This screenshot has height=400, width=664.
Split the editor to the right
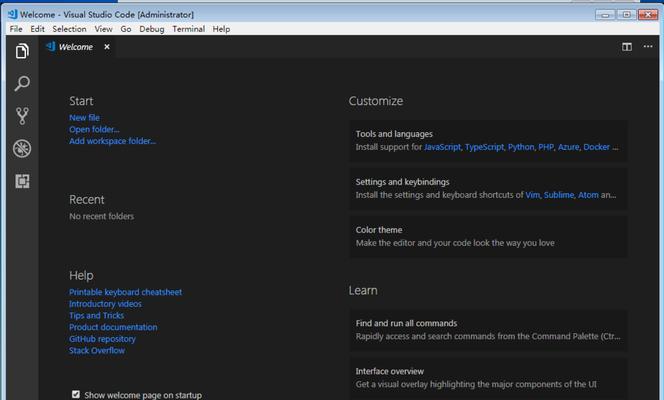(x=627, y=47)
